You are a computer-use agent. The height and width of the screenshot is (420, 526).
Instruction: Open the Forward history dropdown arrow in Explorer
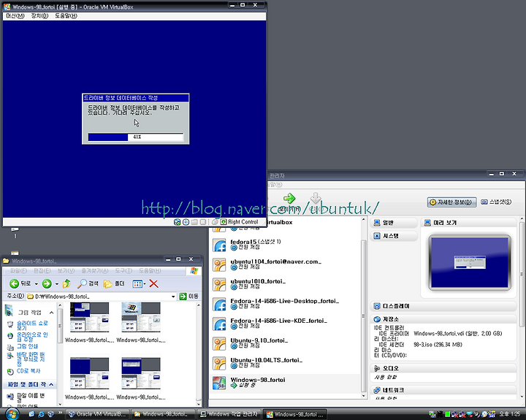point(57,284)
